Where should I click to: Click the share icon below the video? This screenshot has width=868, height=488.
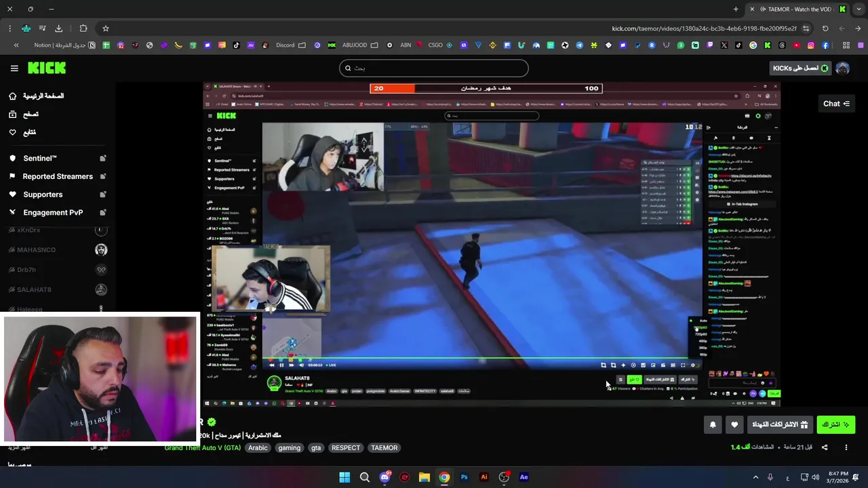pos(825,447)
